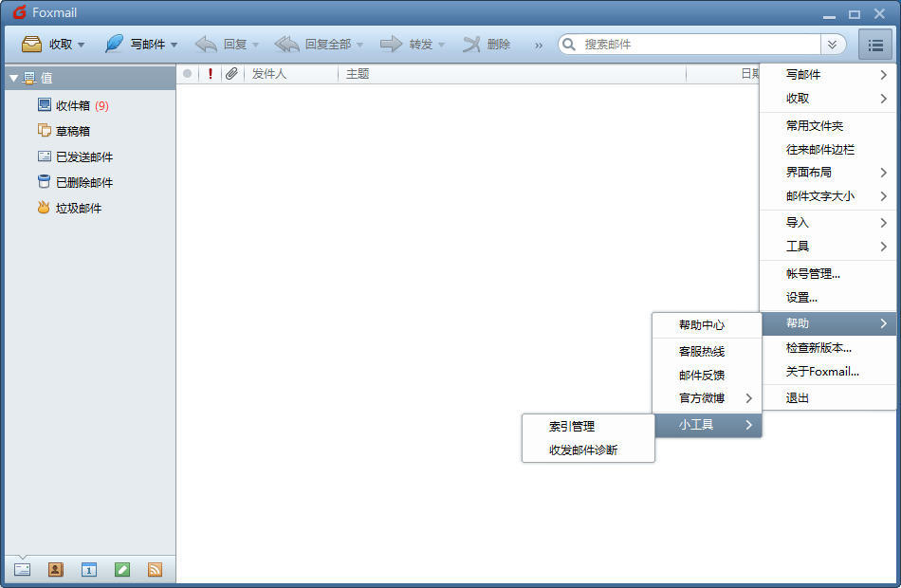Image resolution: width=901 pixels, height=588 pixels.
Task: Open the calendar panel at the bottom
Action: pyautogui.click(x=88, y=569)
